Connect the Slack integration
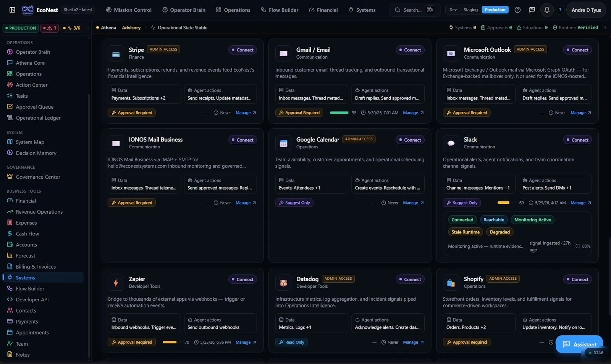This screenshot has width=611, height=364. point(577,140)
